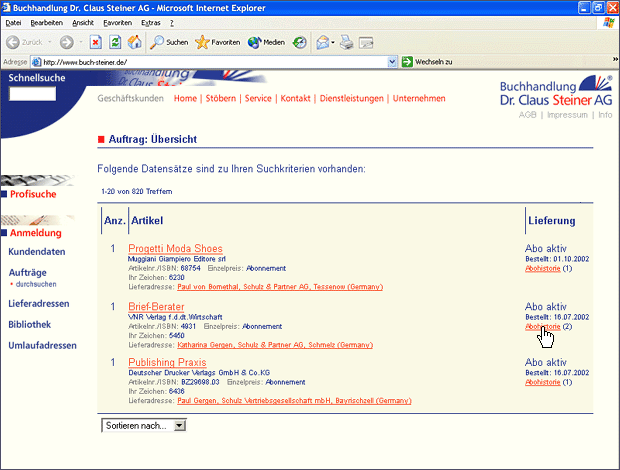The width and height of the screenshot is (620, 470).
Task: Click the Back (Zurück) arrow icon
Action: click(13, 42)
